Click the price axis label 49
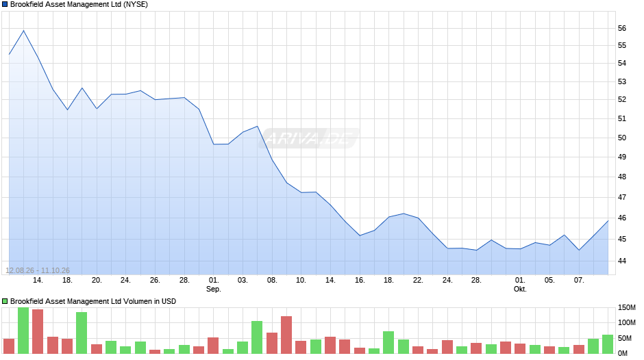The height and width of the screenshot is (360, 644). (622, 157)
